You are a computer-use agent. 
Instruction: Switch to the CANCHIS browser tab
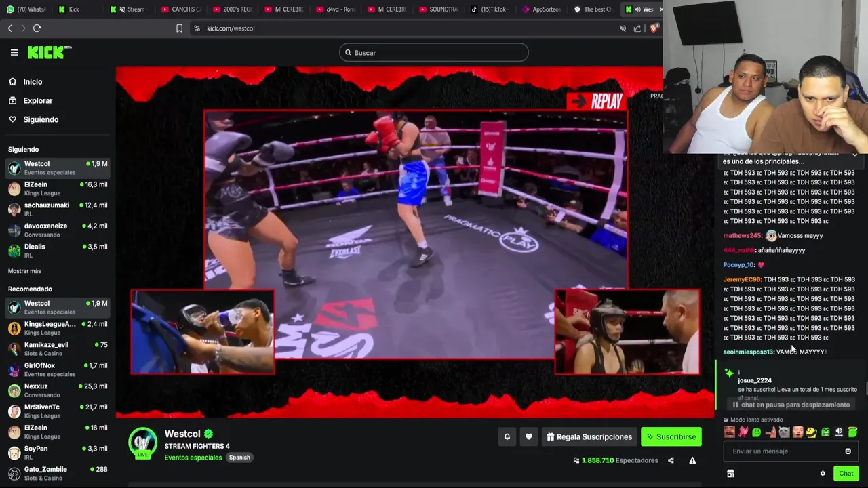(180, 9)
